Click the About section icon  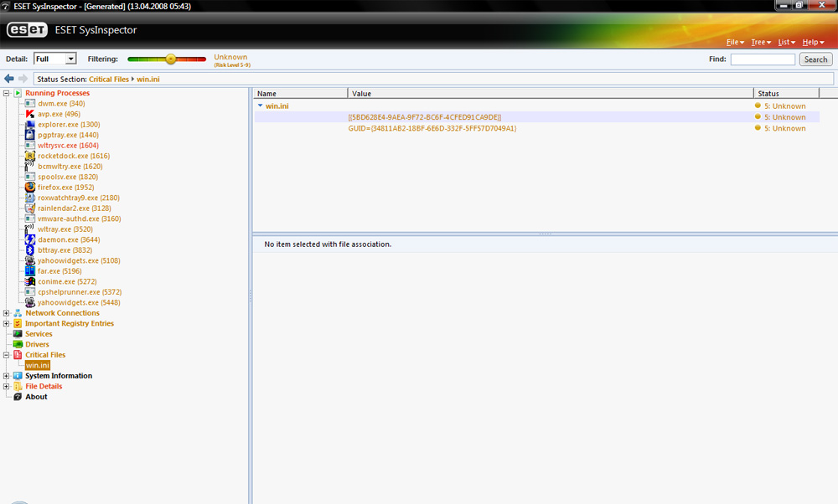tap(18, 397)
